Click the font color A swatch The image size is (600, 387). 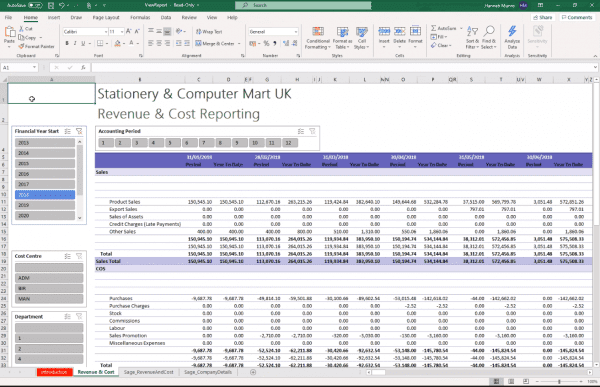[131, 43]
